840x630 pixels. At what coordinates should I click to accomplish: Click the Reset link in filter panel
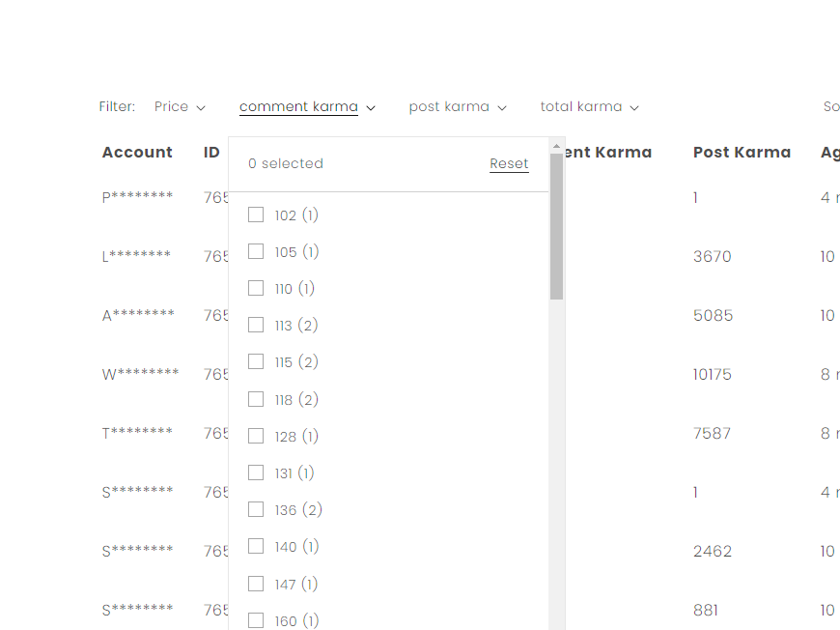509,163
